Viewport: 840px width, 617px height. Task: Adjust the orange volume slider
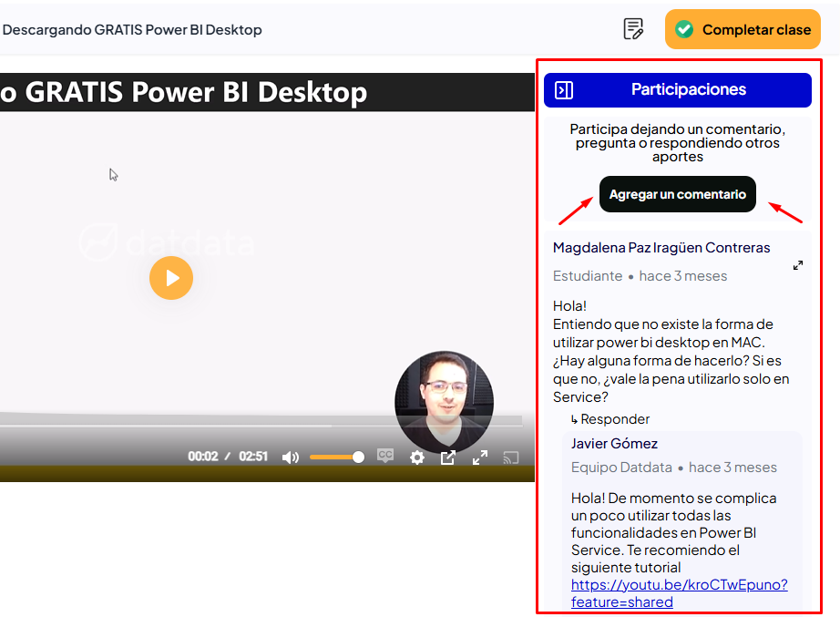337,458
